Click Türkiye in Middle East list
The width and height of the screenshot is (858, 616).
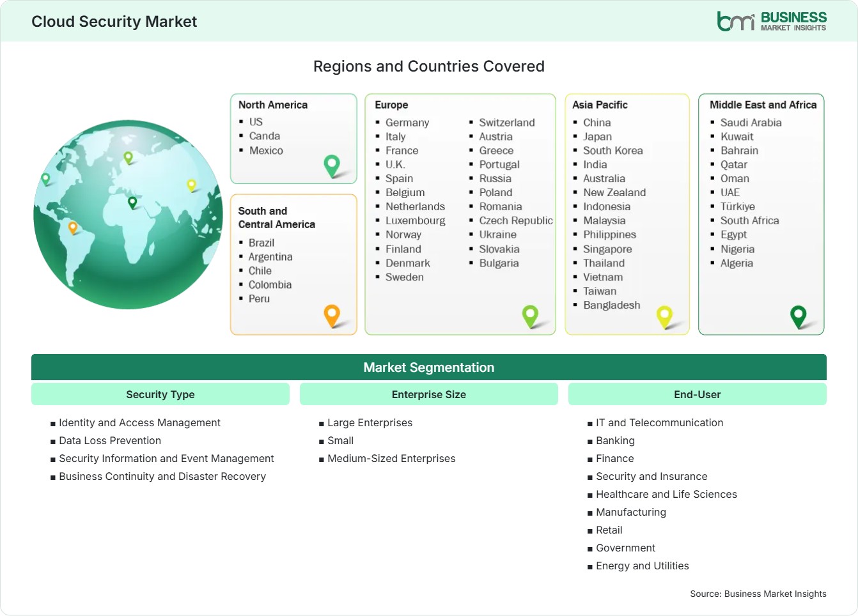click(x=738, y=207)
